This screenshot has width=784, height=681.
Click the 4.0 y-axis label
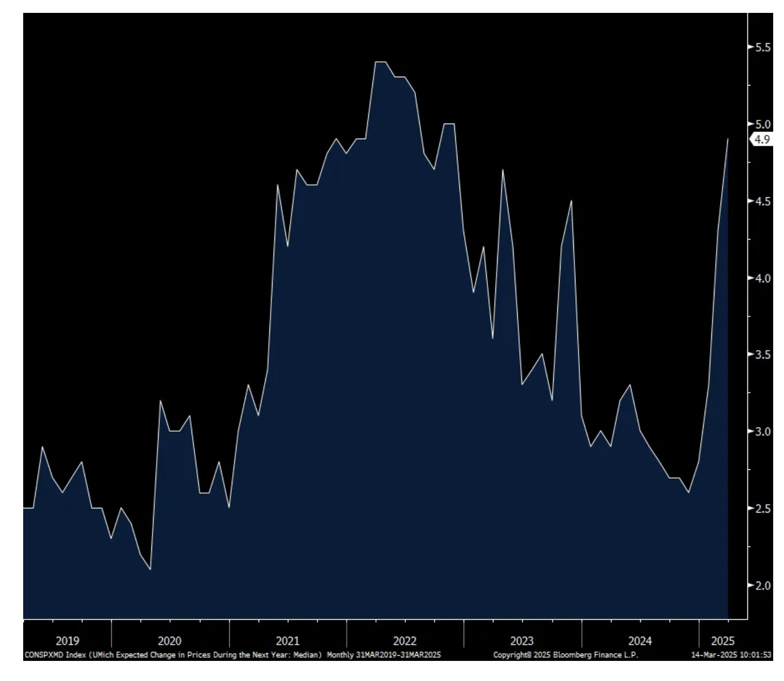[763, 278]
